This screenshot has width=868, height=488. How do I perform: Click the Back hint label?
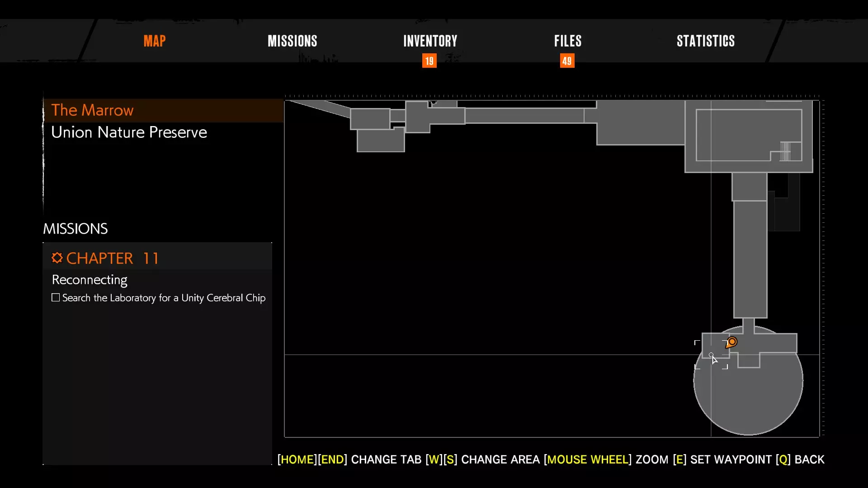809,460
